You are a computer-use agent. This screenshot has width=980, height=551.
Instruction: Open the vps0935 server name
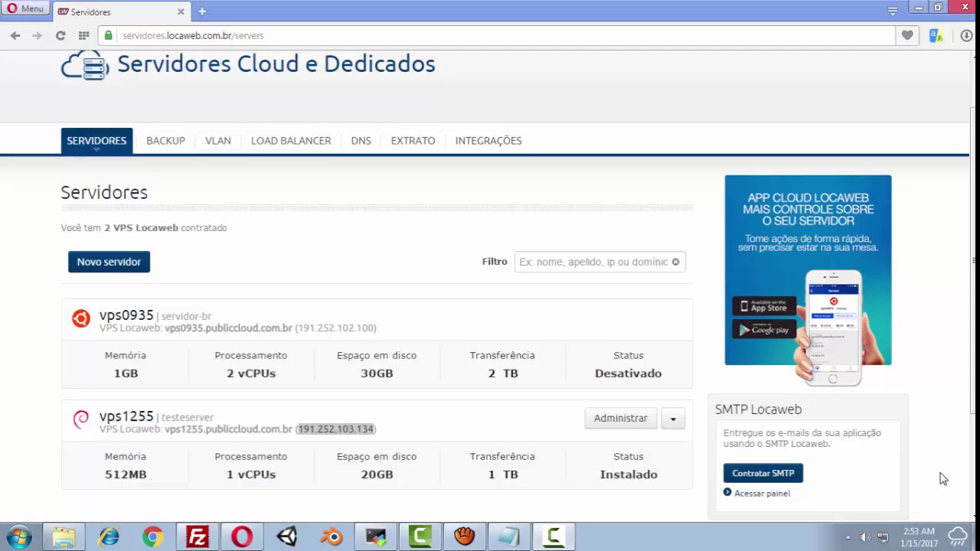pyautogui.click(x=126, y=315)
